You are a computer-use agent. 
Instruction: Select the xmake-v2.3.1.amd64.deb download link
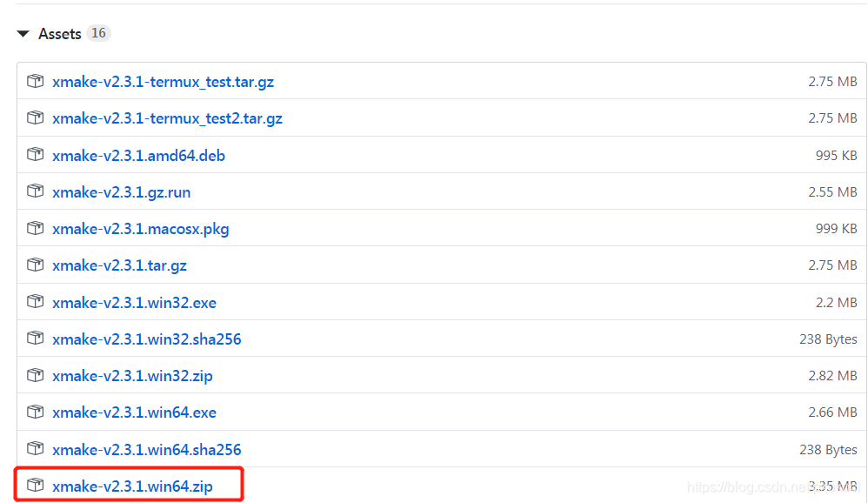point(139,155)
